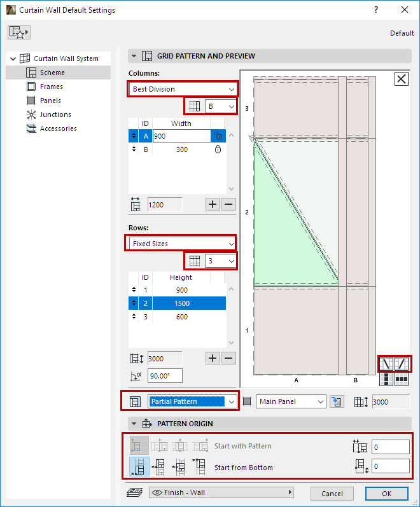Select first Start with Pattern origin icon
This screenshot has height=507, width=420.
click(x=139, y=446)
